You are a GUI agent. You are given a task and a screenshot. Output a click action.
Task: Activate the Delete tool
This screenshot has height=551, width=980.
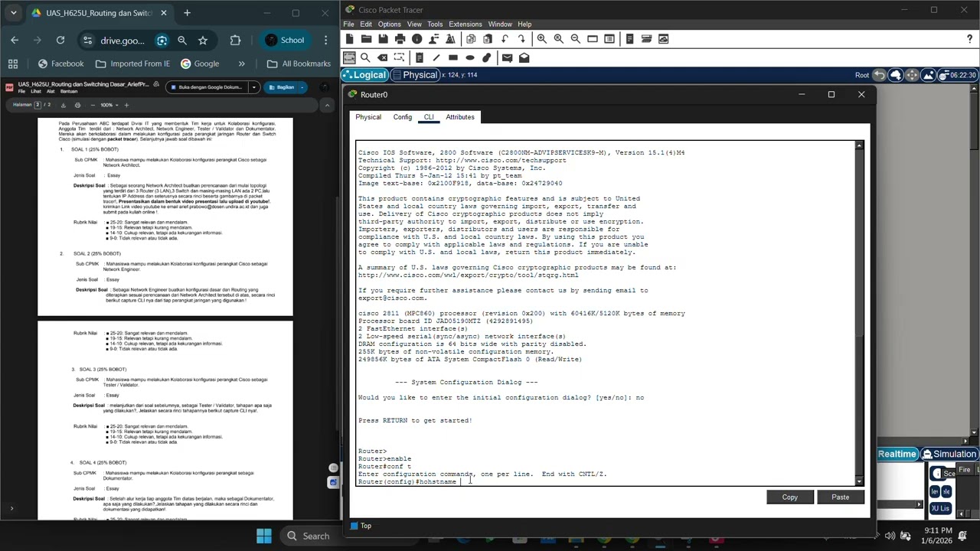383,57
